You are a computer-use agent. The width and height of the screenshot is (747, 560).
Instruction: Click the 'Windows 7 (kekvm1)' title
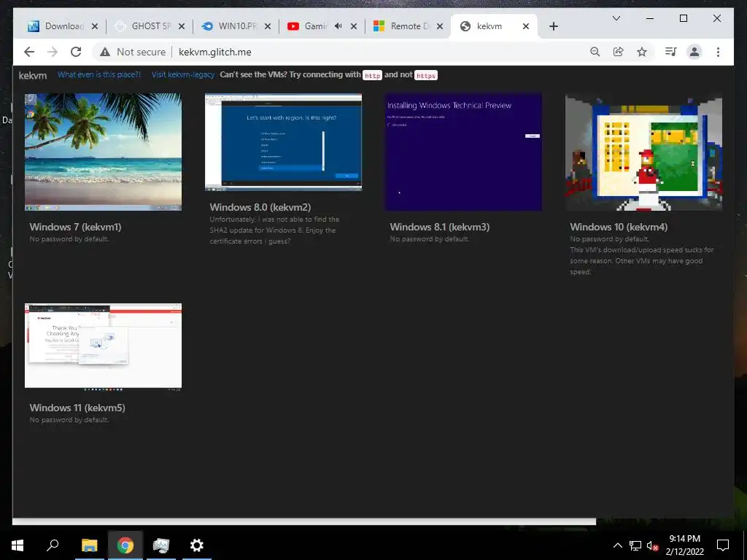pos(75,227)
